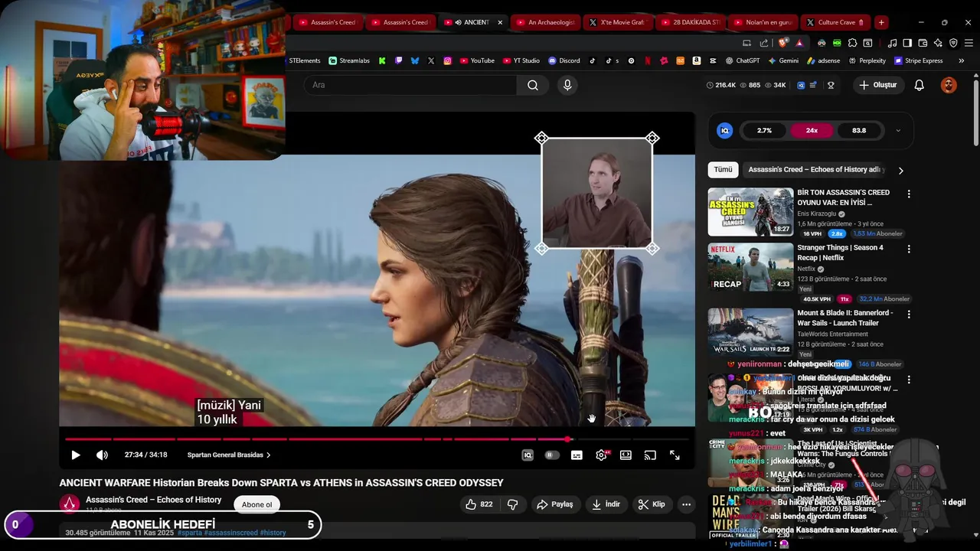Switch to the Culture Crave tab
The width and height of the screenshot is (980, 551).
(835, 22)
